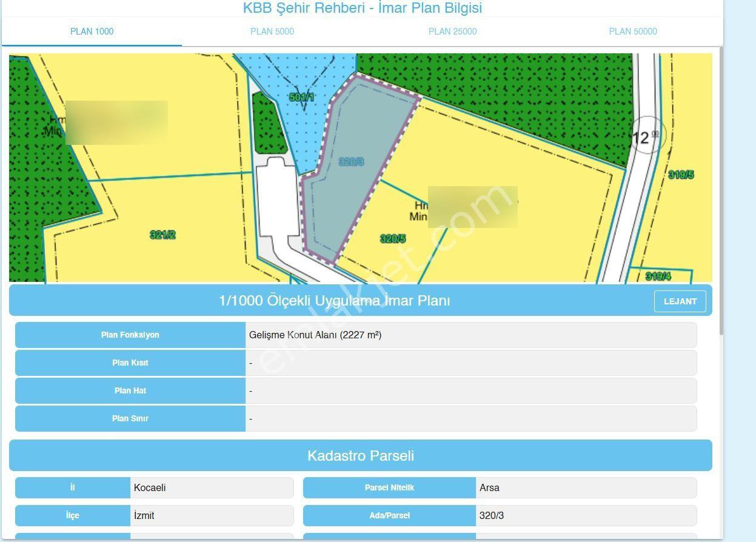Select parcel 320/5 on the map

point(393,239)
